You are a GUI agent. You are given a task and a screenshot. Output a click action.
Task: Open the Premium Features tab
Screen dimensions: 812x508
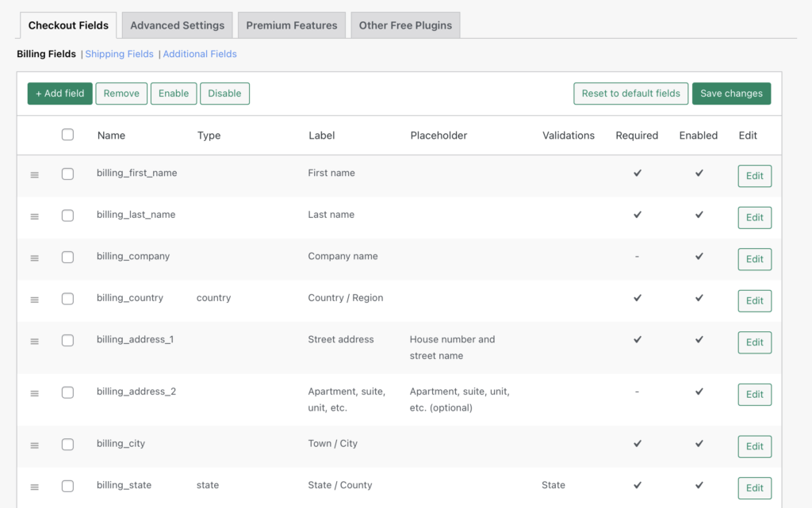click(x=292, y=25)
